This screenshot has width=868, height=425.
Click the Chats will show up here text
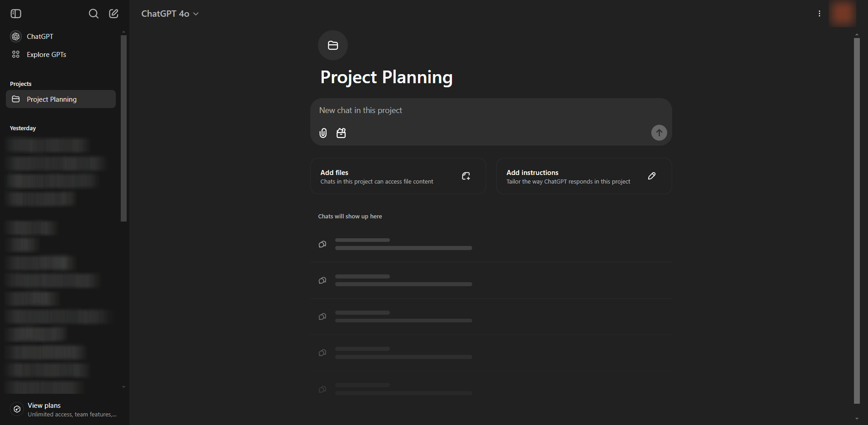coord(350,217)
